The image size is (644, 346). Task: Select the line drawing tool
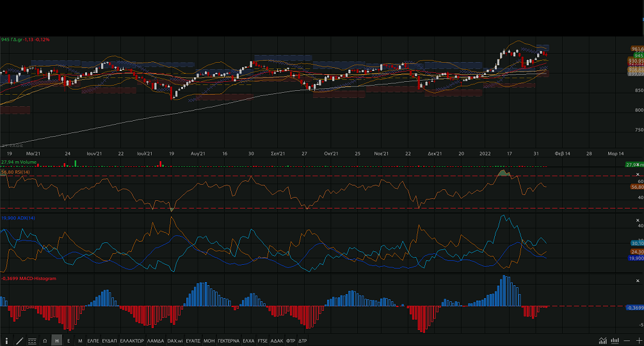click(19, 341)
